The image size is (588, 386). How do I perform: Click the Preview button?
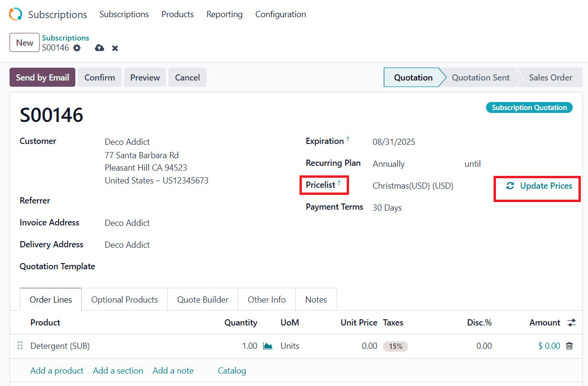145,77
